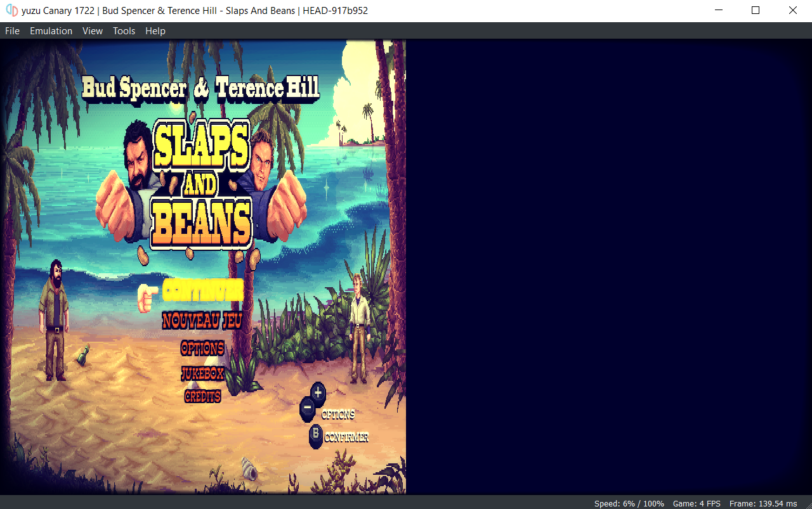
Task: Click the CONFIRMER hint label
Action: (x=346, y=437)
